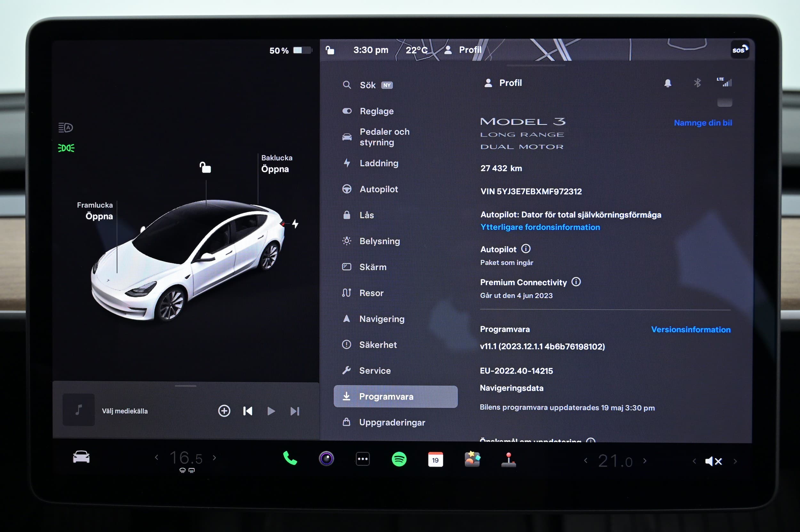Tap the Sök search field
The image size is (800, 532).
click(368, 85)
